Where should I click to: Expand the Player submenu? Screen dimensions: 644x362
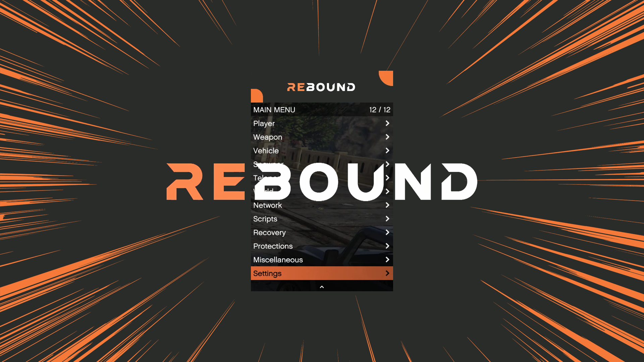[x=322, y=123]
